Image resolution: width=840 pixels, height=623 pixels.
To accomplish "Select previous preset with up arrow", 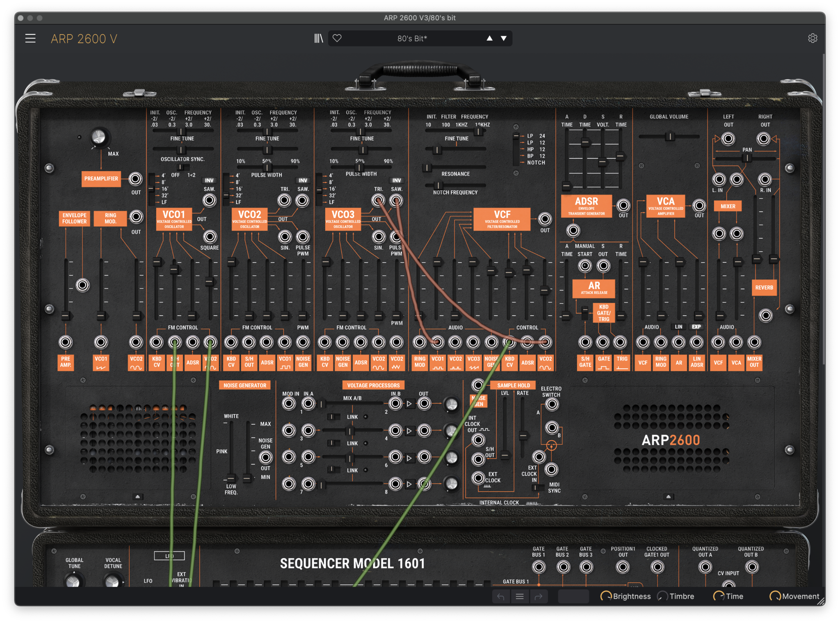I will coord(489,39).
